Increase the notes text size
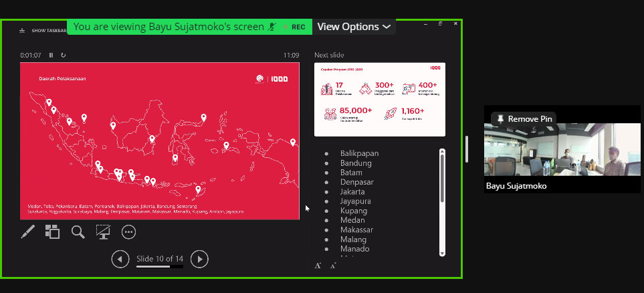Viewport: 644px width, 293px height. 318,266
